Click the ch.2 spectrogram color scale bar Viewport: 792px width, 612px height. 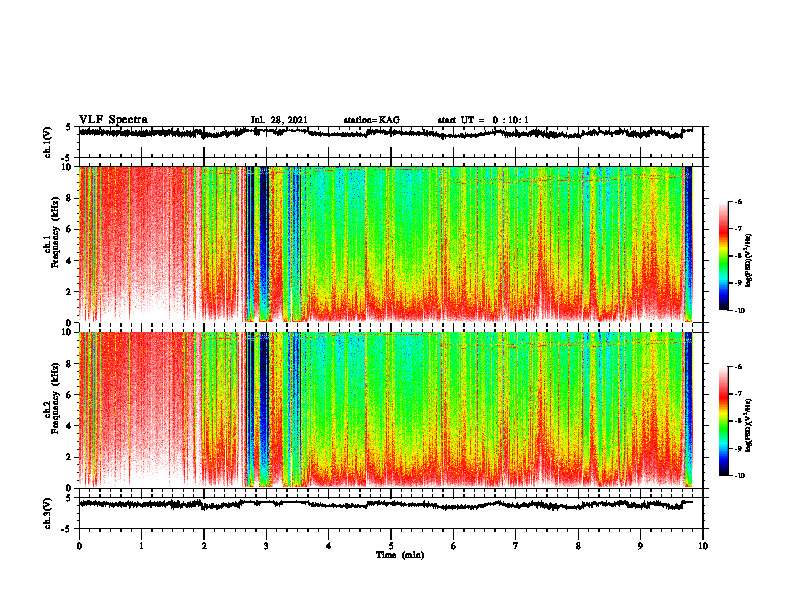(723, 421)
